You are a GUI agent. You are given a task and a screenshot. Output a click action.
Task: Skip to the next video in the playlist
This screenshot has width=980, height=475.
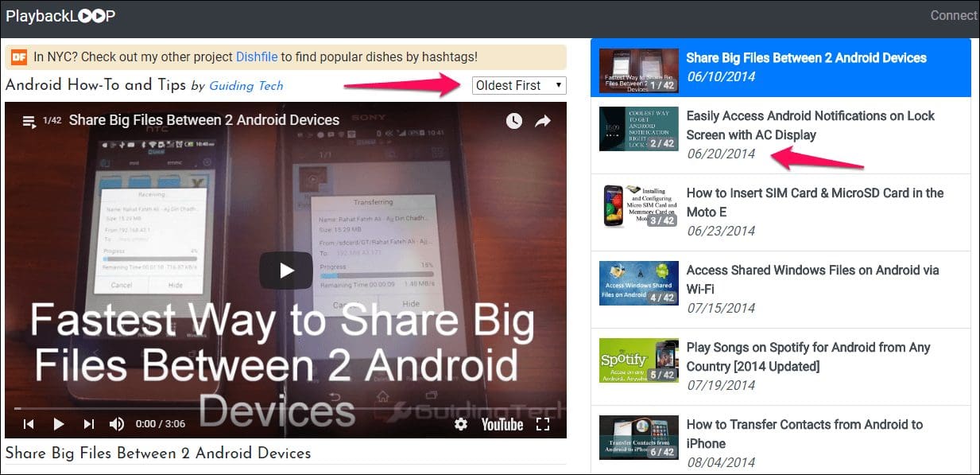tap(87, 424)
